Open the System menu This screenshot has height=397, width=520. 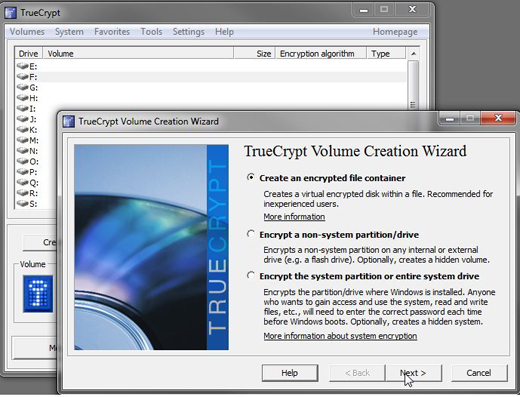click(69, 32)
